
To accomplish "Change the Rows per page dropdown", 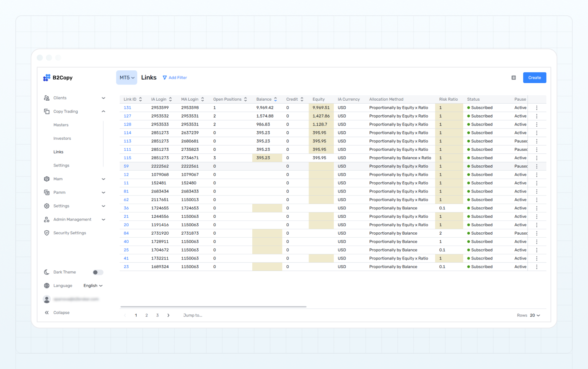I will (x=535, y=315).
